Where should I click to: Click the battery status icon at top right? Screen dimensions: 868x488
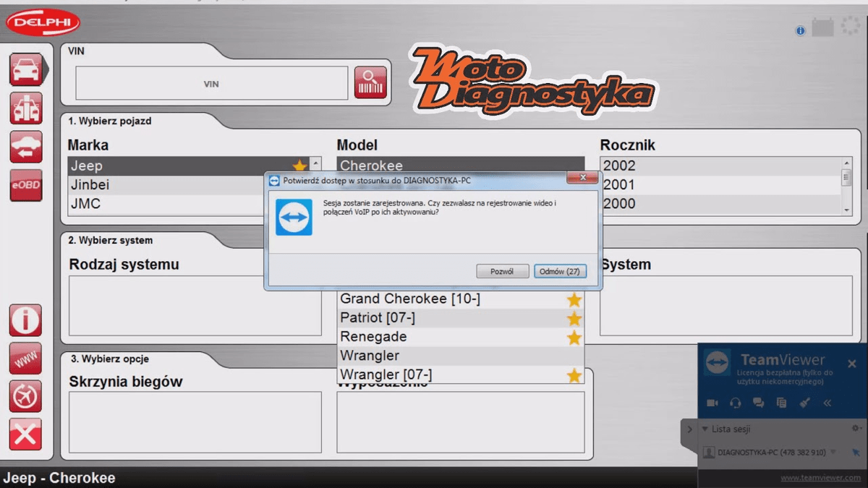tap(822, 28)
